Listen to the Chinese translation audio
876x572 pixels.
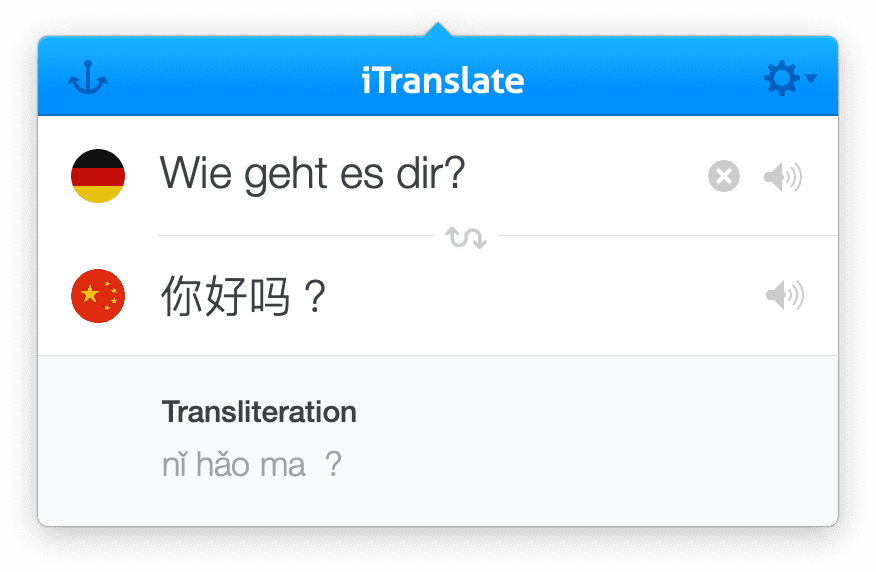point(784,296)
